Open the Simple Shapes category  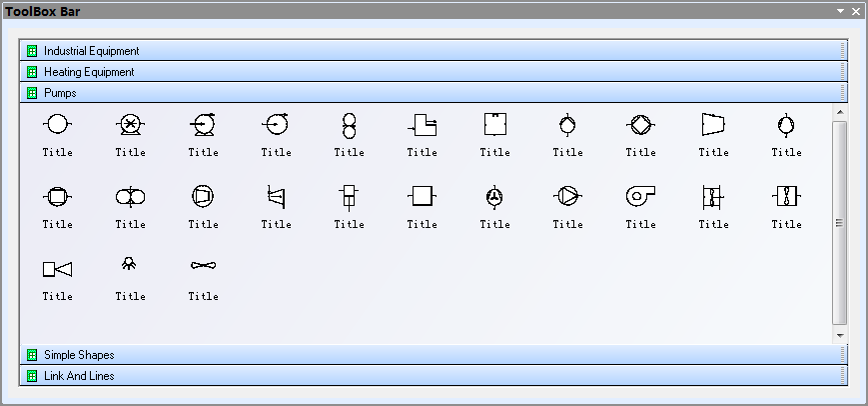click(78, 355)
